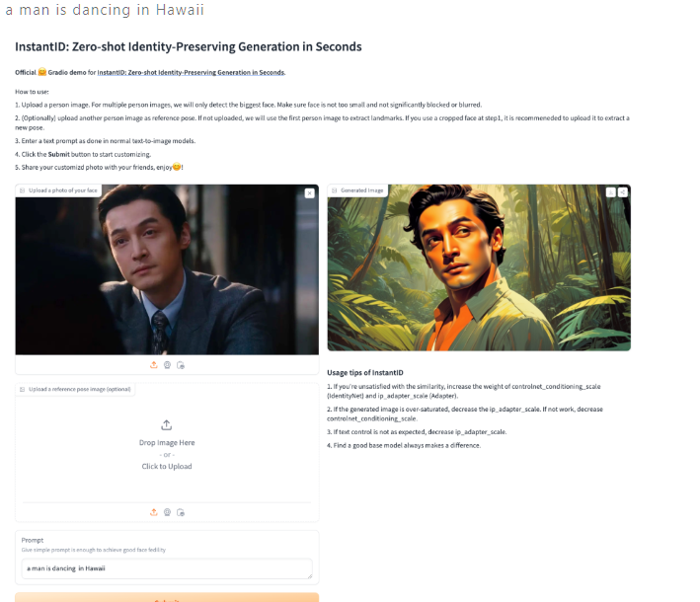Click 'Upload a photo of your face' label

[x=62, y=190]
